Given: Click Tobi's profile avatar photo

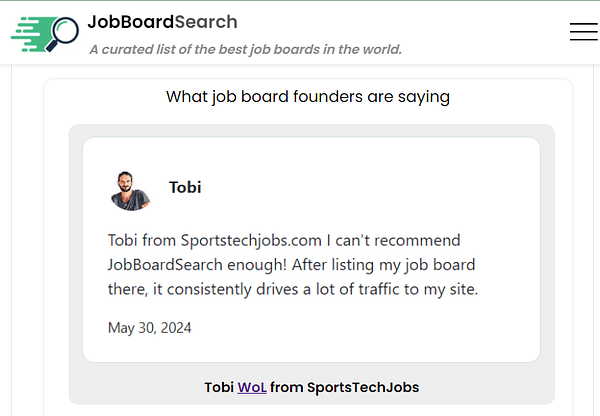Looking at the screenshot, I should pos(130,188).
